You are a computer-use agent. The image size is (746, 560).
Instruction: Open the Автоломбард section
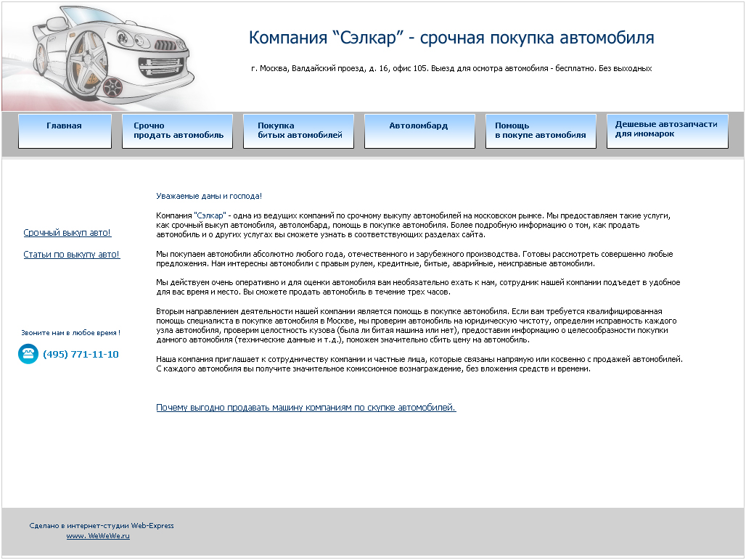pyautogui.click(x=419, y=131)
